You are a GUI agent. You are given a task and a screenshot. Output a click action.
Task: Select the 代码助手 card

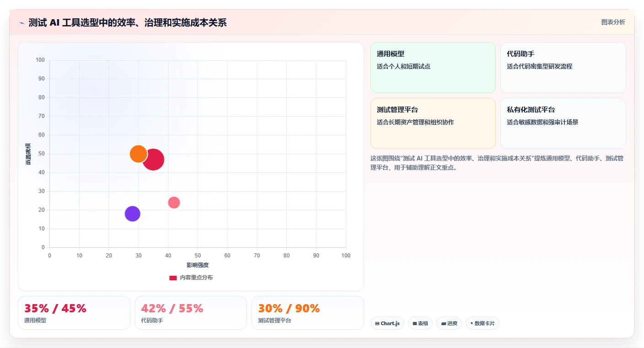(x=563, y=68)
